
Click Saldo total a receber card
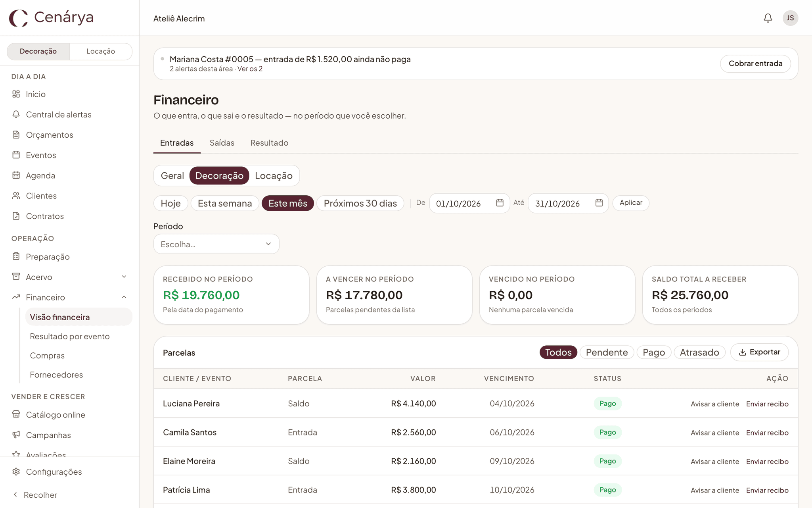[720, 295]
